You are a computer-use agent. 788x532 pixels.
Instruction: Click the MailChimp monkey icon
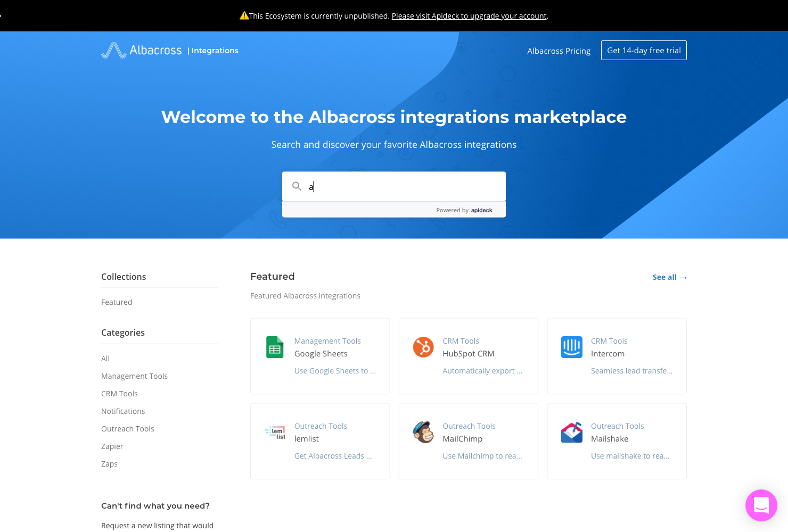(x=423, y=432)
